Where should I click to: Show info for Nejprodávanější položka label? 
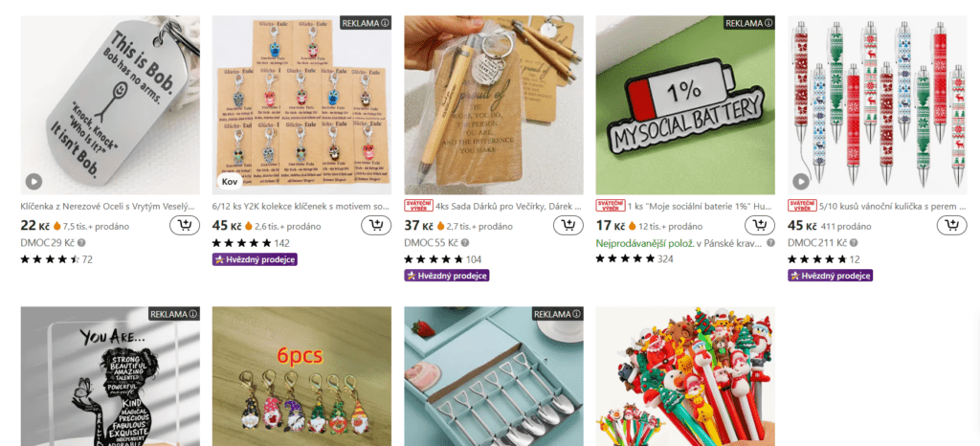pyautogui.click(x=770, y=242)
